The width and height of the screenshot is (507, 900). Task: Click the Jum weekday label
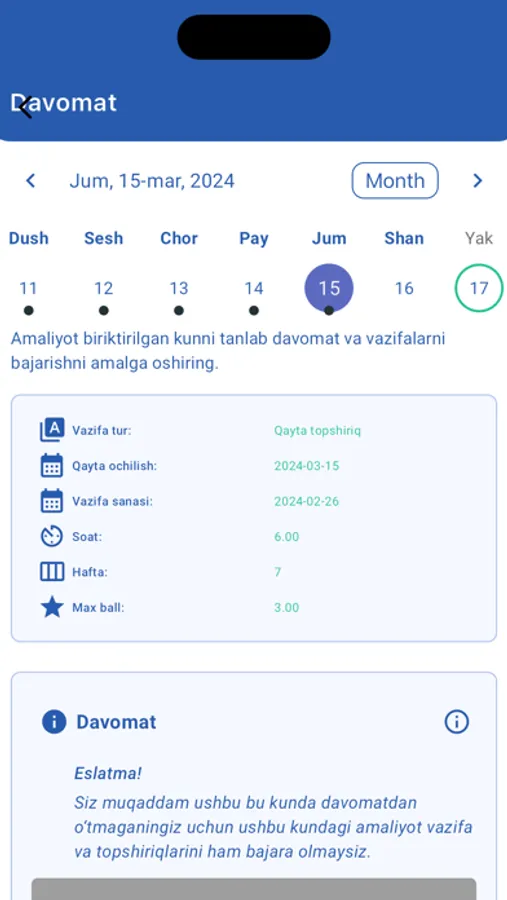coord(329,238)
